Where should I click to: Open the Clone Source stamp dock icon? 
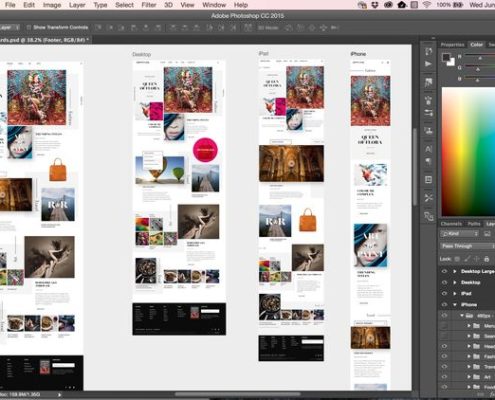[428, 131]
